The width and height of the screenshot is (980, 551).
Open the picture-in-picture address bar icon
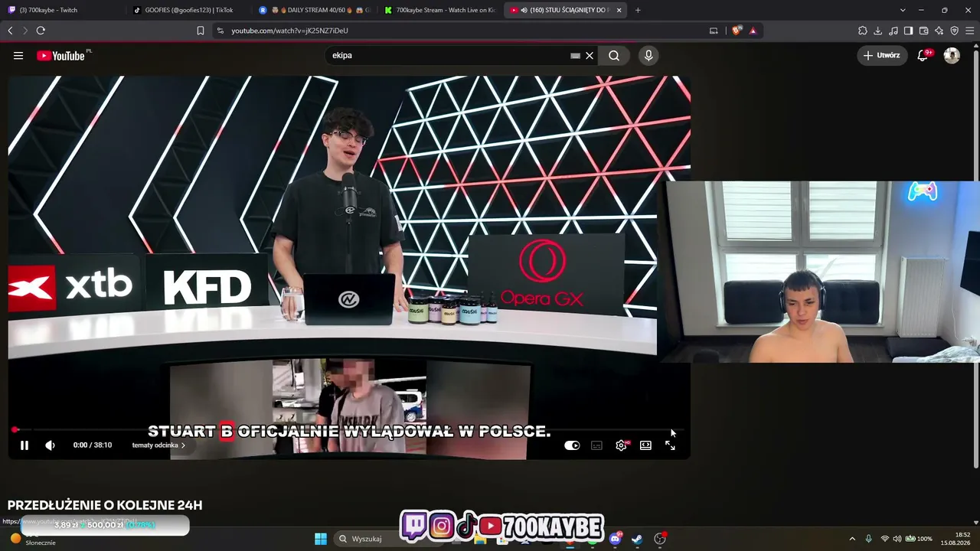click(x=714, y=31)
